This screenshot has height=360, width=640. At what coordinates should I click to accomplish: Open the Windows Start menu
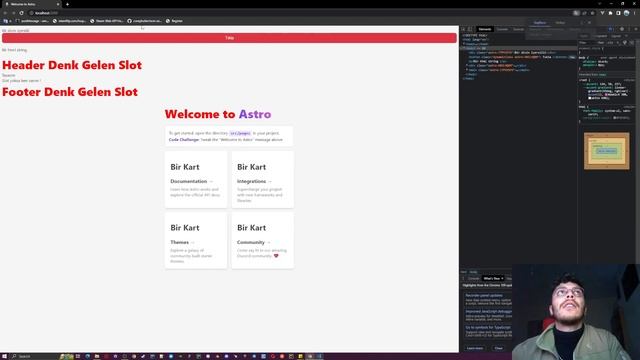coord(4,356)
